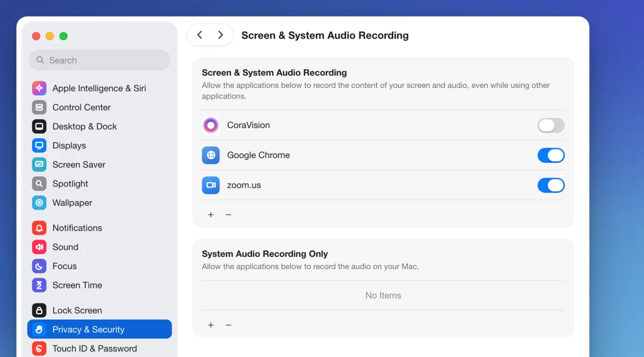Add app under System Audio Recording Only

tap(211, 325)
